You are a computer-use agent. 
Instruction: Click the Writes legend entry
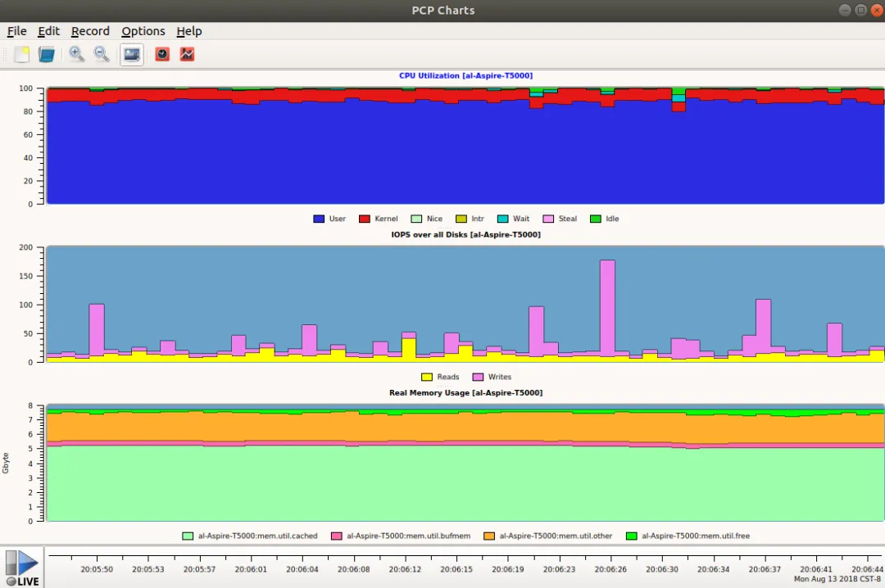coord(492,377)
